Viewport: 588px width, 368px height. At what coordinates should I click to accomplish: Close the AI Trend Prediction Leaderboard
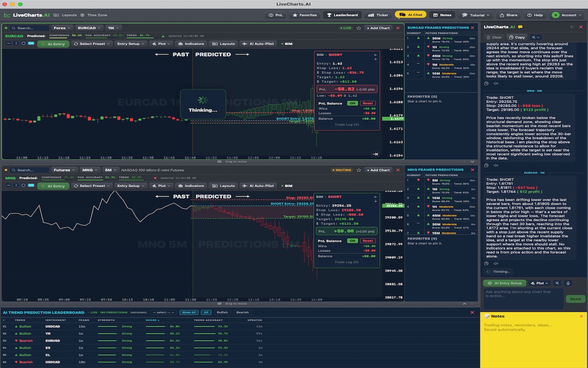tap(472, 312)
